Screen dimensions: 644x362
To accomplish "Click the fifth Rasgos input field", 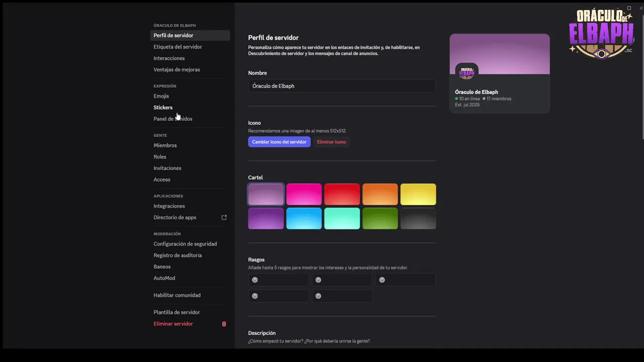I will point(342,296).
